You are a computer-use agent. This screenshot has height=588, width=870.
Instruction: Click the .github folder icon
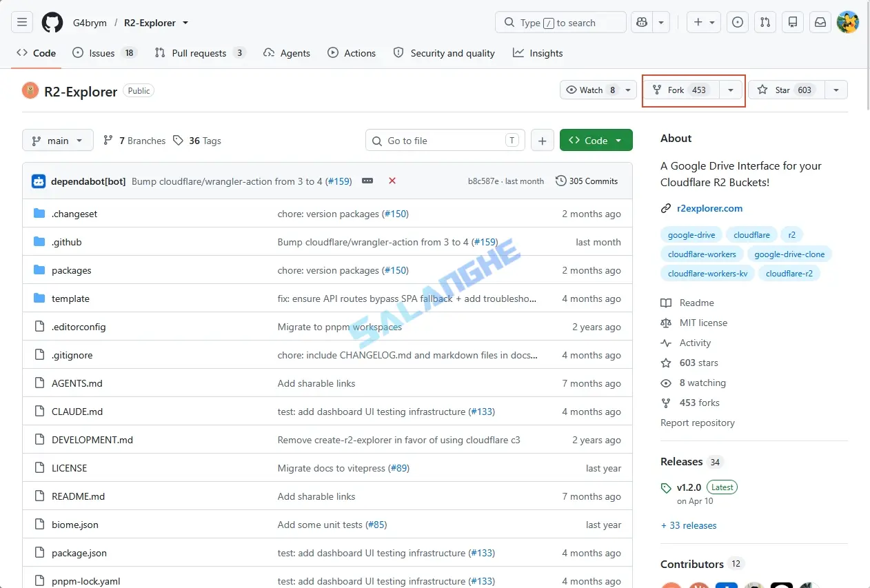(39, 242)
